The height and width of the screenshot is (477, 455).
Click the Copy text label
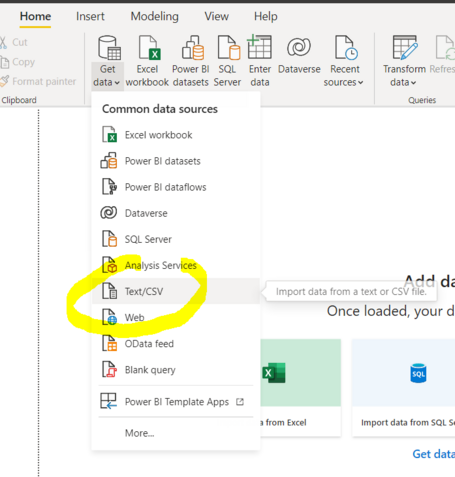pyautogui.click(x=23, y=62)
